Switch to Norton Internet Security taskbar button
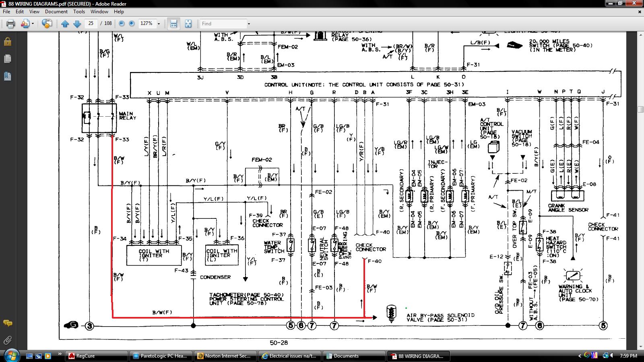The width and height of the screenshot is (644, 362). click(225, 356)
